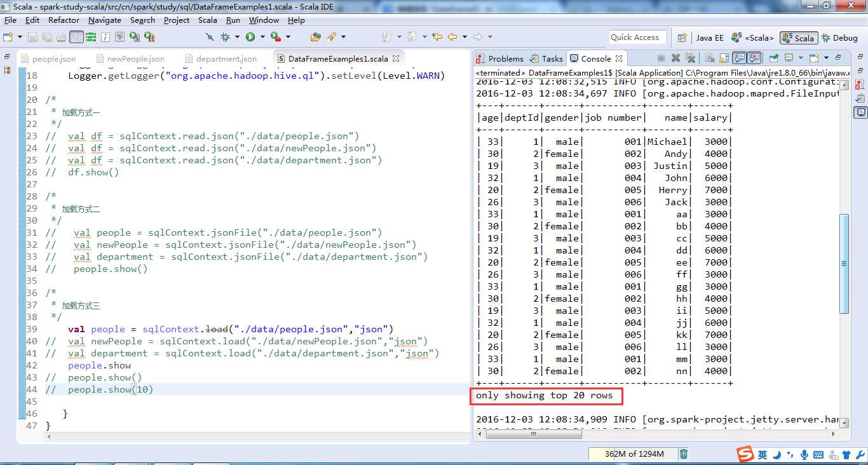Screen dimensions: 868x465
Task: Select the <Scala> perspective button
Action: [x=753, y=37]
